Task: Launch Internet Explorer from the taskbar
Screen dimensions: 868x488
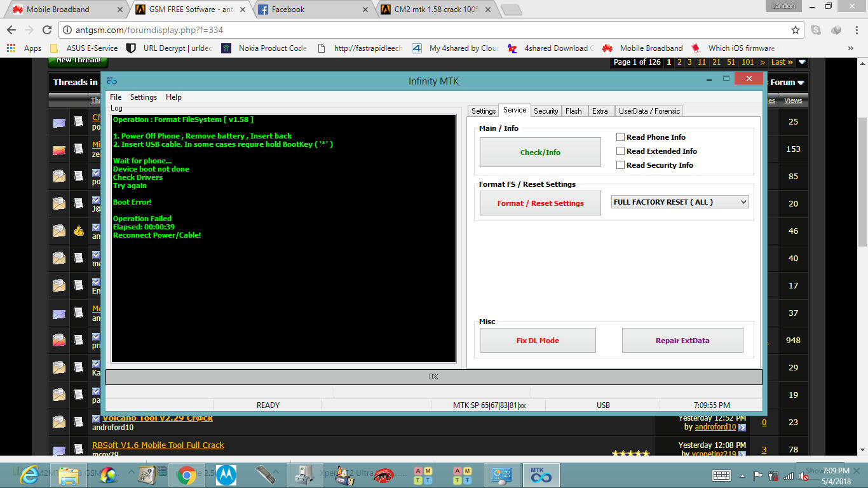Action: pos(29,475)
